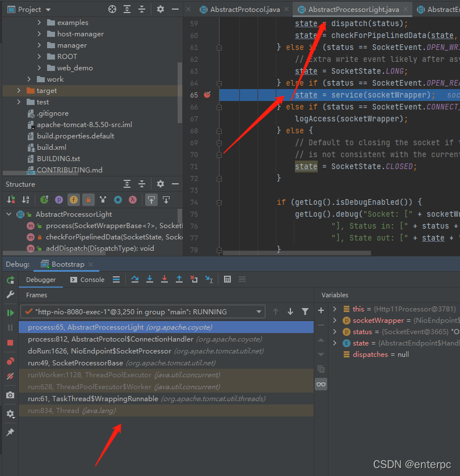Screen dimensions: 460x476
Task: Click expand all icon in Project panel
Action: (x=127, y=10)
